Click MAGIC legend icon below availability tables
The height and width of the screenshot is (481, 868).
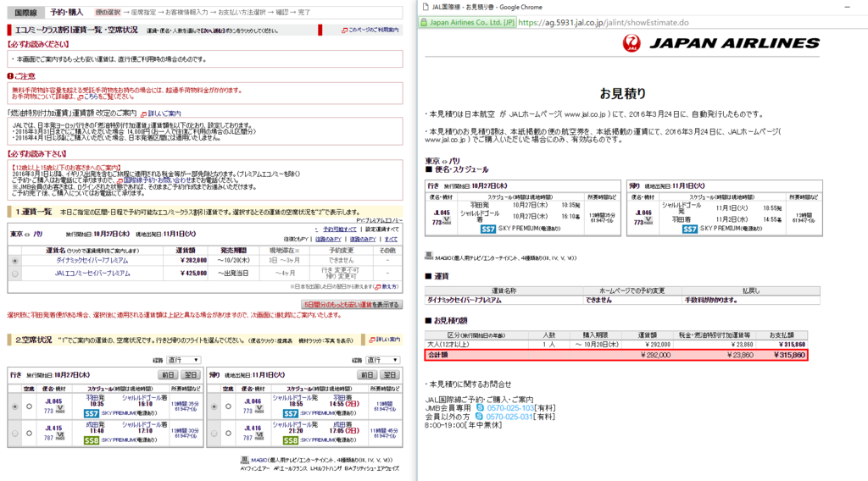click(x=245, y=460)
